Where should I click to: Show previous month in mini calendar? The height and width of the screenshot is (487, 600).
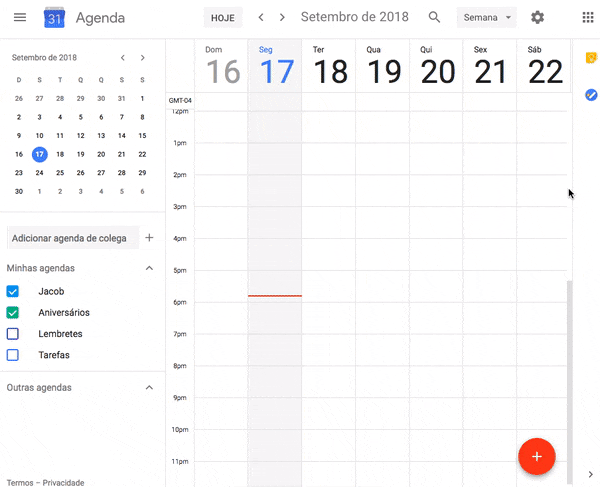pyautogui.click(x=122, y=58)
